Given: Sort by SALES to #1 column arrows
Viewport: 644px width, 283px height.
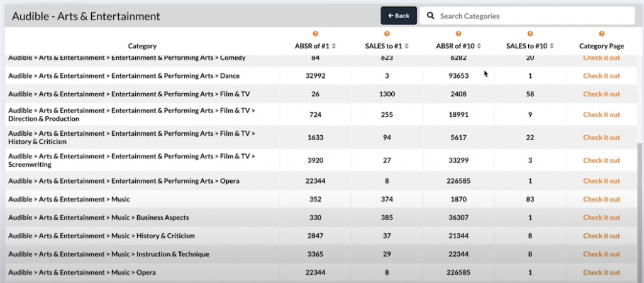Looking at the screenshot, I should (x=407, y=46).
